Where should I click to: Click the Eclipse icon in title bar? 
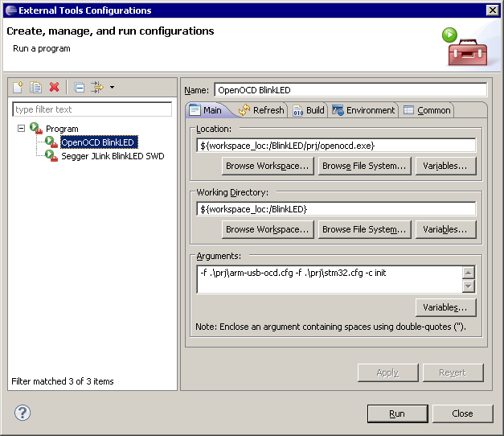(11, 10)
